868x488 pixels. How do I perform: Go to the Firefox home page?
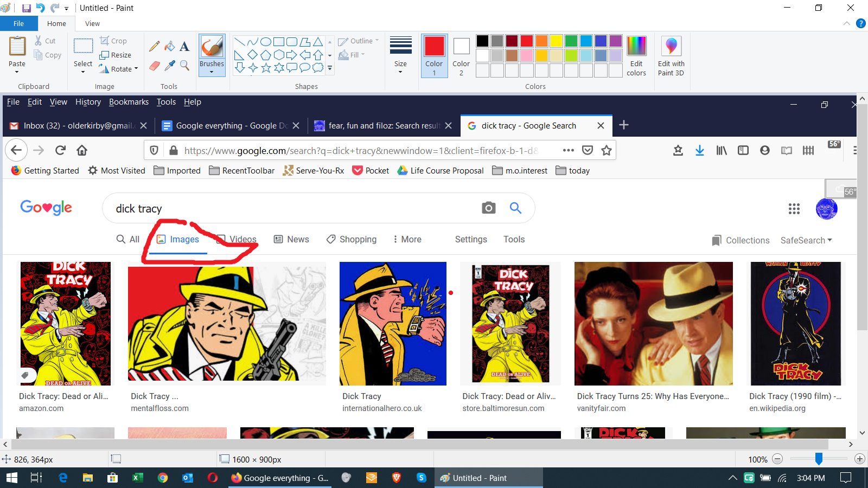(82, 150)
